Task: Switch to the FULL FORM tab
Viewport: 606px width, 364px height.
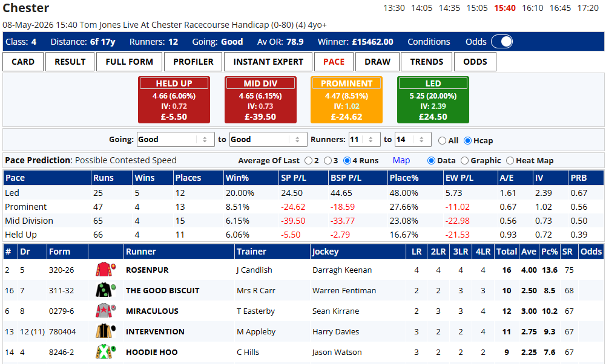Action: pos(129,62)
